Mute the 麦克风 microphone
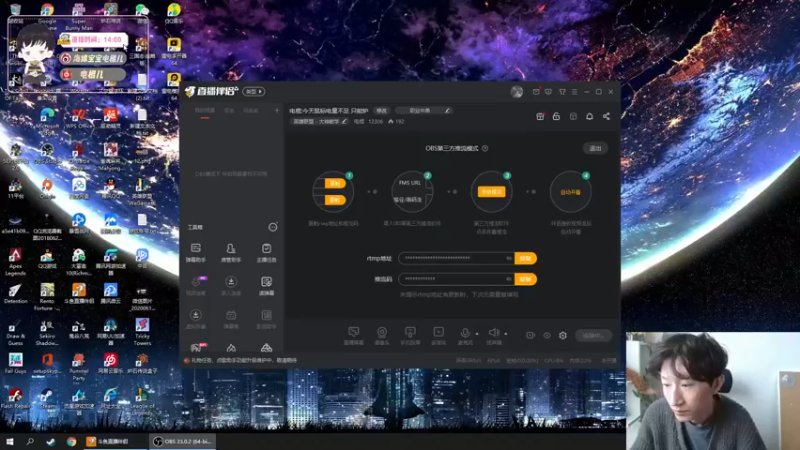Viewport: 800px width, 450px height. click(465, 335)
